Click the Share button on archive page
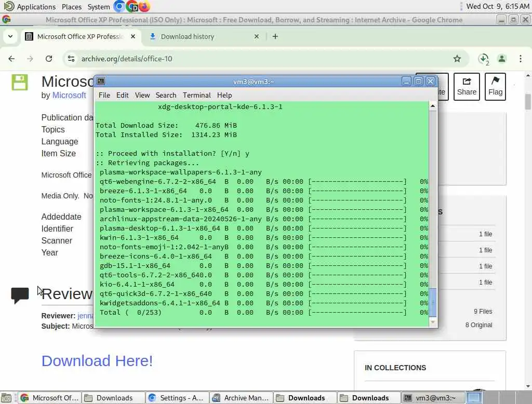The height and width of the screenshot is (404, 532). coord(467,87)
